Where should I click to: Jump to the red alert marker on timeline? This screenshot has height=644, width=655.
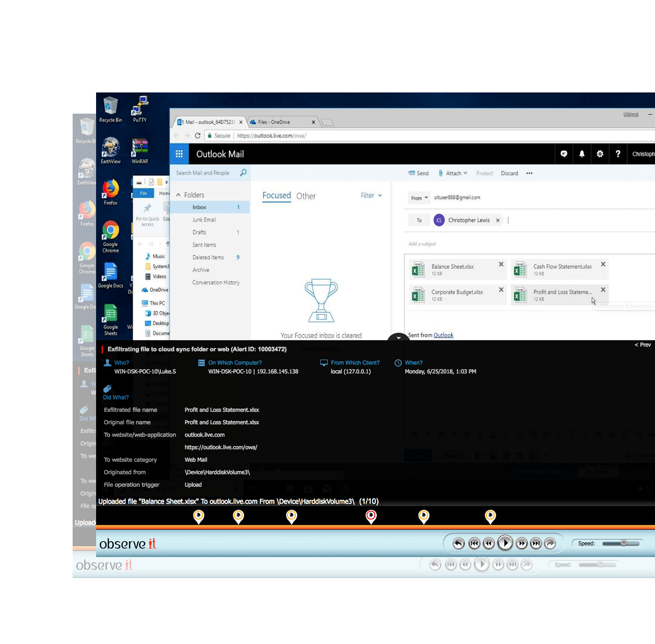tap(371, 515)
